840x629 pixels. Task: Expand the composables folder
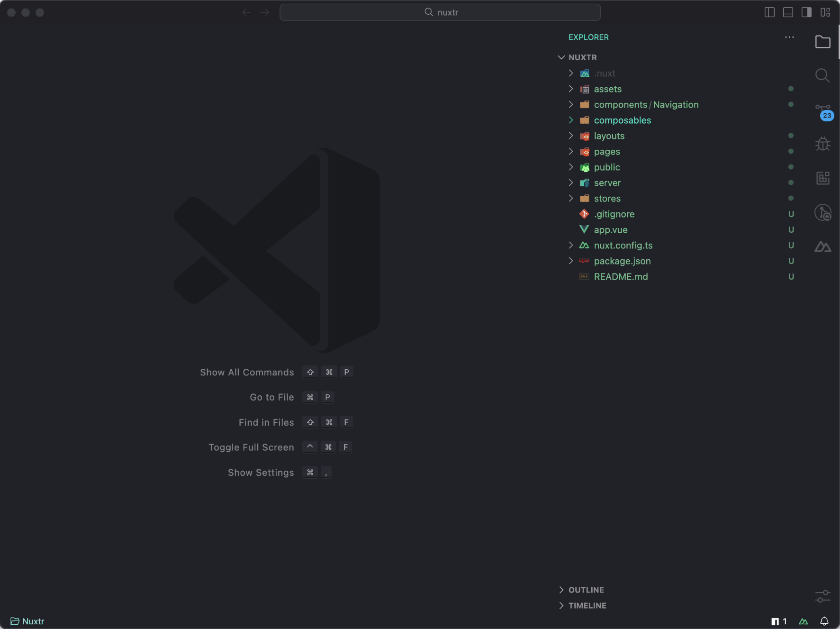coord(571,120)
